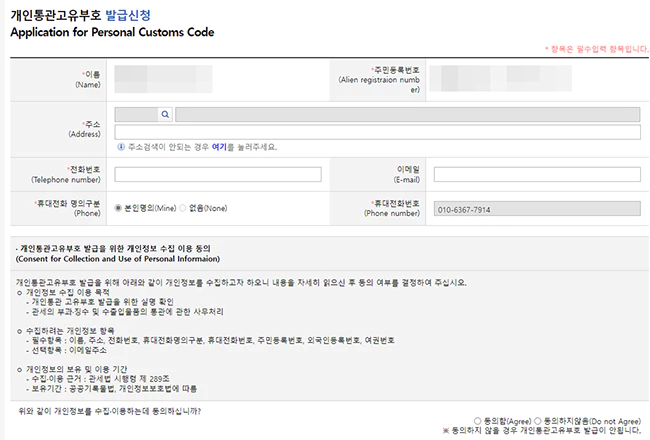Click the 선택항목 : 이메일주소 line
This screenshot has height=440, width=650.
[66, 350]
